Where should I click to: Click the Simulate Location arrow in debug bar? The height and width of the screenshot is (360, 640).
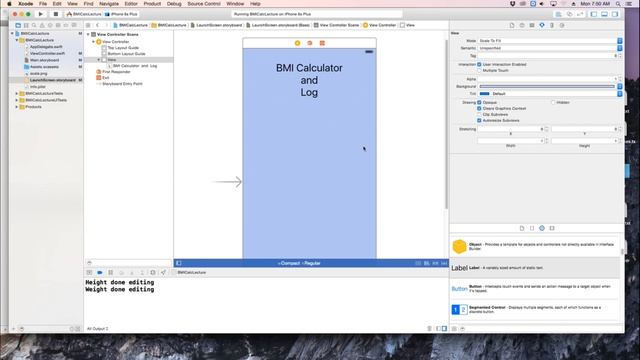pyautogui.click(x=163, y=272)
